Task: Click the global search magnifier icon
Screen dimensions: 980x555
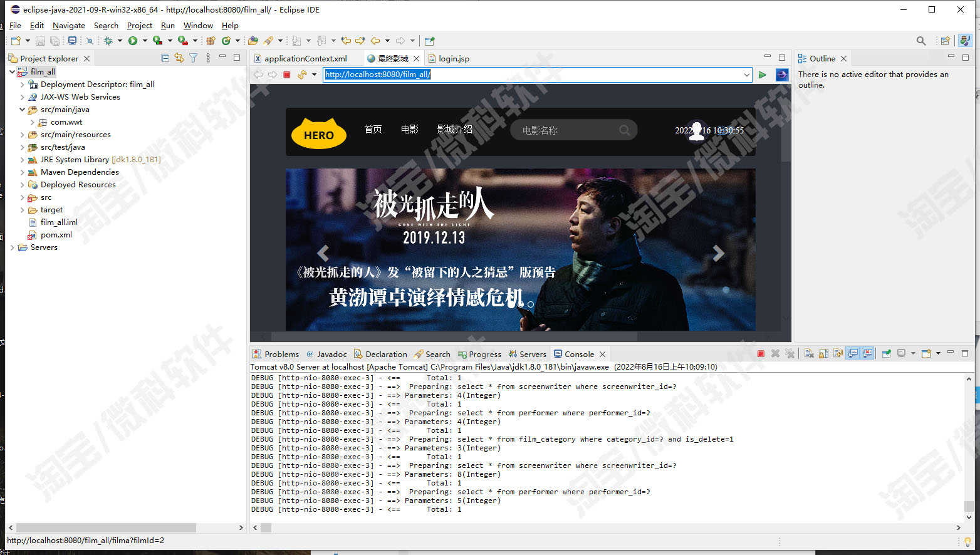Action: pos(921,41)
